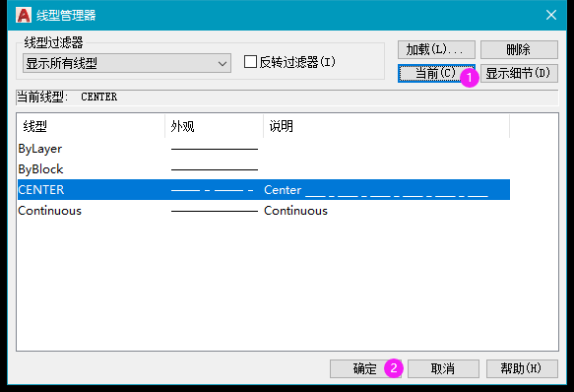Click the ByLayer solid line preview
Screen dimensions: 574x392
click(x=215, y=149)
